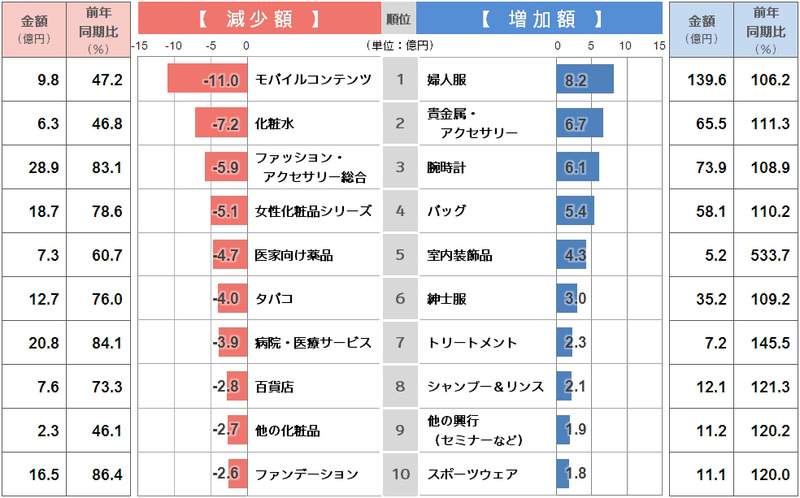Click rank number 5 cell
Screen dimensions: 800x498
[399, 254]
